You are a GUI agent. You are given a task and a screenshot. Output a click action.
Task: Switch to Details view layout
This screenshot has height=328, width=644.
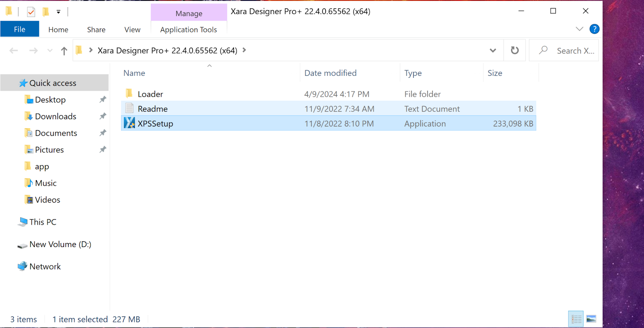[576, 319]
